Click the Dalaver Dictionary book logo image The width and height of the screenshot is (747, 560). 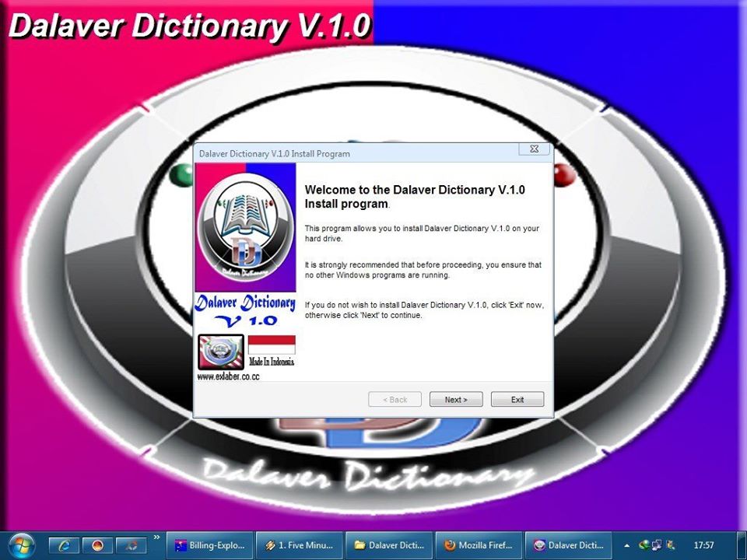coord(245,226)
